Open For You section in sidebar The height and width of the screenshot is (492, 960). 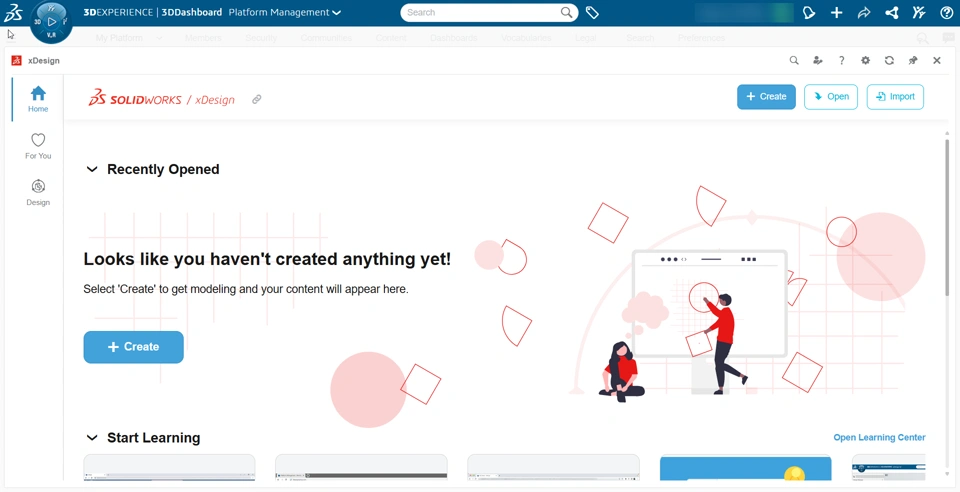pos(38,146)
